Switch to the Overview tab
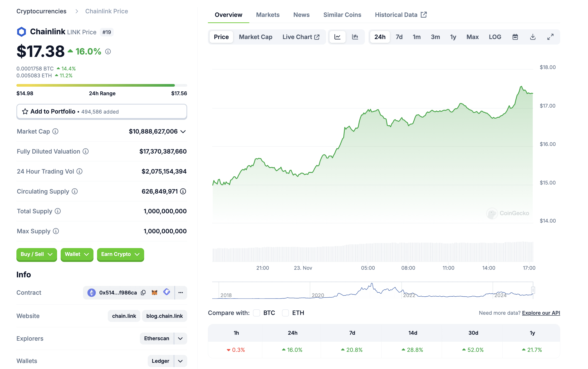 [x=228, y=15]
